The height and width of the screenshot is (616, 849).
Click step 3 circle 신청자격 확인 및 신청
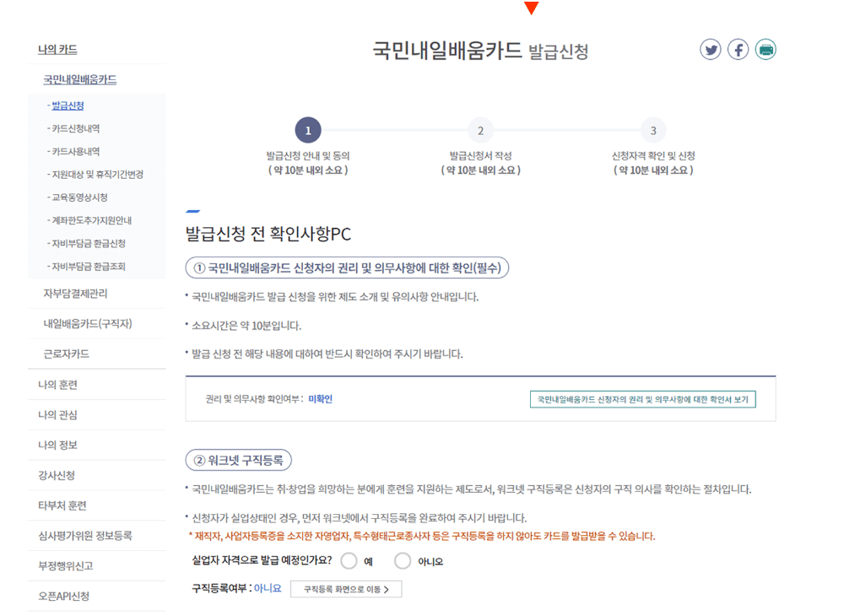coord(652,130)
